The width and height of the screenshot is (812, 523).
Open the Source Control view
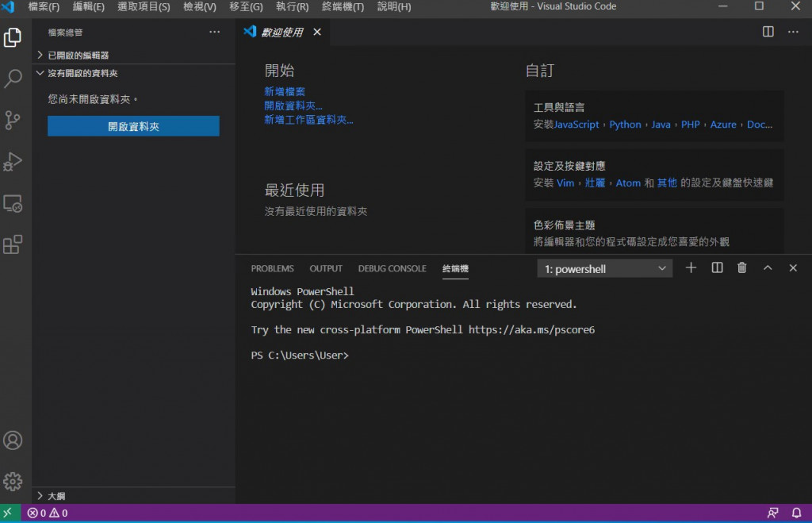(x=13, y=120)
